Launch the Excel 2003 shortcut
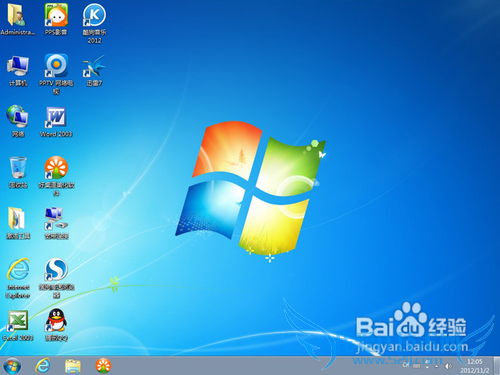 point(18,321)
